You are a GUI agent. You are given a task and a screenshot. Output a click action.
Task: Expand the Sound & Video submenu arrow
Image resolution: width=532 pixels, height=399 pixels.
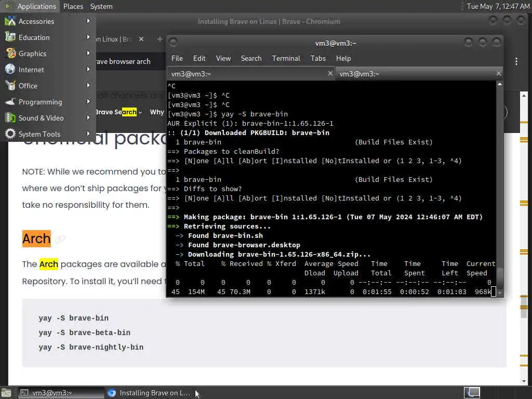tap(88, 118)
